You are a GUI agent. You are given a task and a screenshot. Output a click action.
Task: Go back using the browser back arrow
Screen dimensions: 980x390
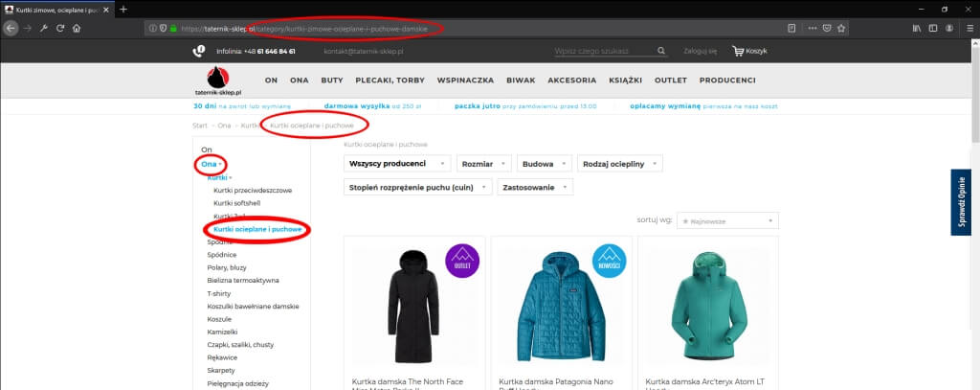pyautogui.click(x=11, y=28)
